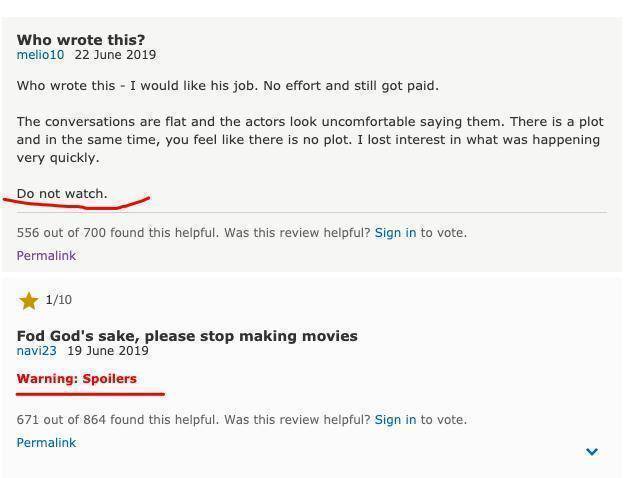The image size is (629, 478).
Task: Open the "Who wrote this?" review title
Action: (81, 40)
